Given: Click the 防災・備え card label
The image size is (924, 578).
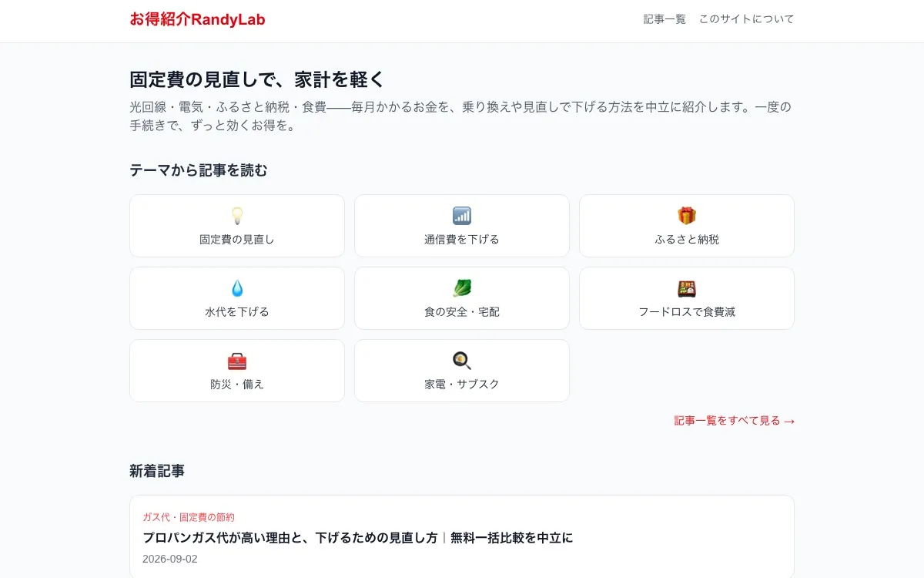Looking at the screenshot, I should (x=237, y=385).
